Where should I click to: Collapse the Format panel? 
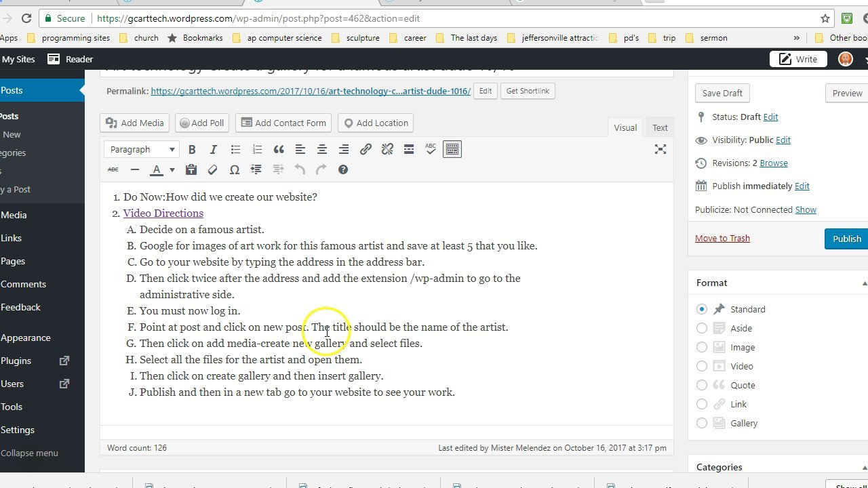tap(863, 283)
